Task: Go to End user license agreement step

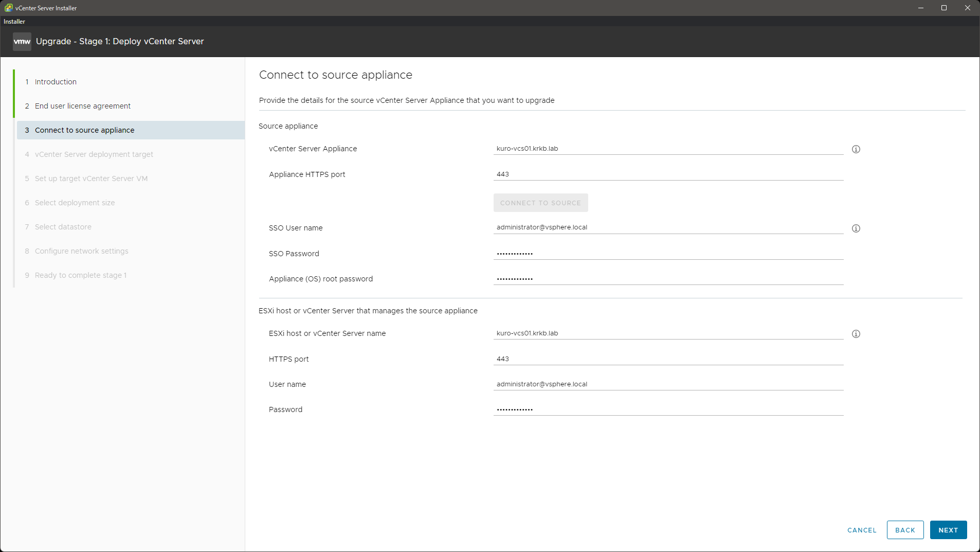Action: point(82,106)
